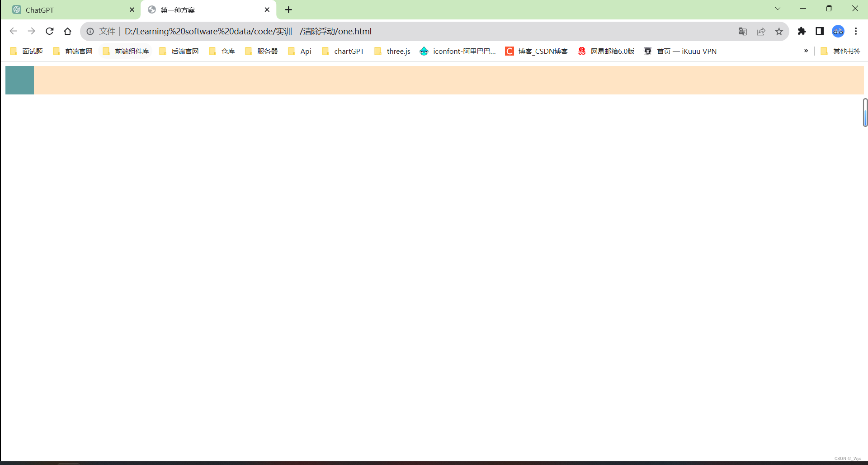This screenshot has width=868, height=465.
Task: Toggle the browser side panel
Action: coord(820,31)
